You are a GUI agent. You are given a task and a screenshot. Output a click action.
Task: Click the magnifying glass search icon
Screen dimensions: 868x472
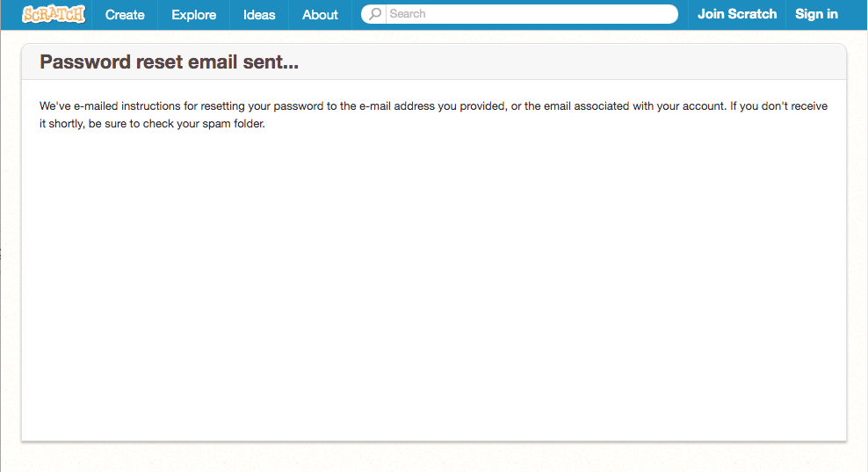[375, 14]
